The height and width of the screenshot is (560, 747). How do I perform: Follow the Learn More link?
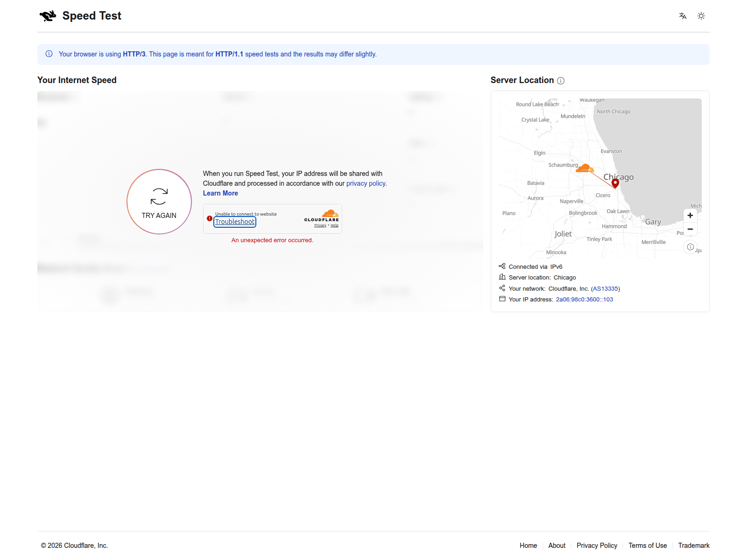coord(220,193)
